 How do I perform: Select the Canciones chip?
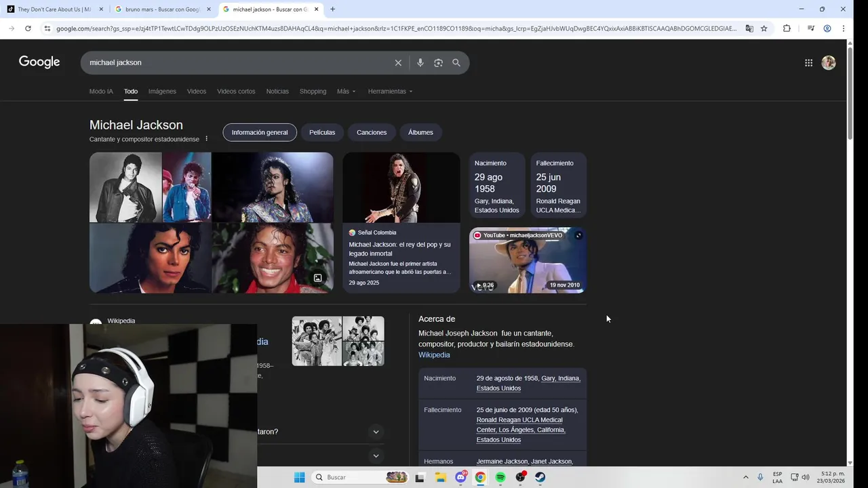pos(372,132)
